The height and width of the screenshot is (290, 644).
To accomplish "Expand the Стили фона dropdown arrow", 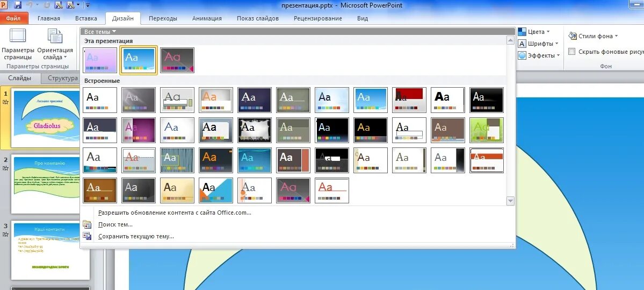I will [616, 36].
